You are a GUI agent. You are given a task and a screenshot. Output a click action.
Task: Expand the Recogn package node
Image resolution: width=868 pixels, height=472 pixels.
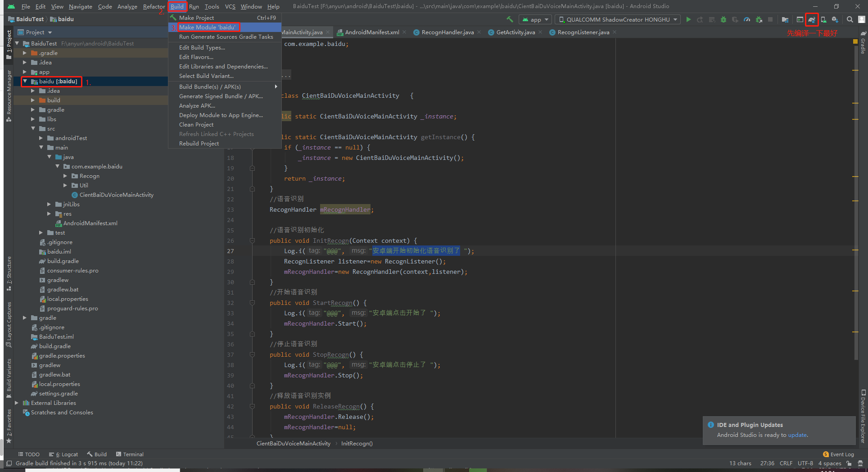pos(65,176)
